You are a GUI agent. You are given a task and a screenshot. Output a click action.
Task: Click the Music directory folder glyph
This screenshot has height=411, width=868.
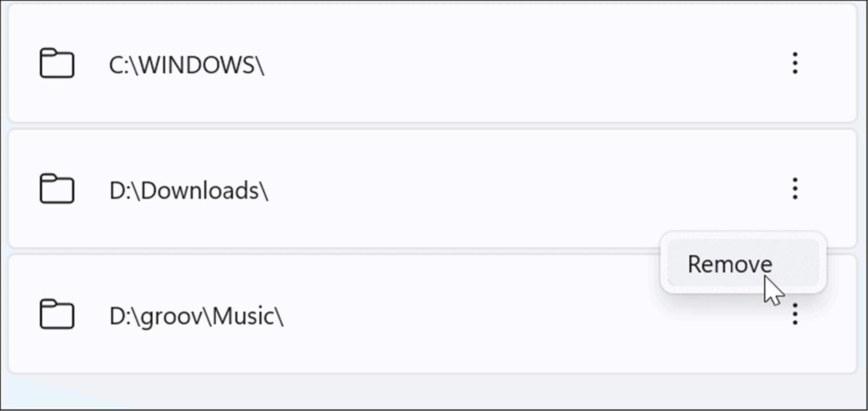57,314
